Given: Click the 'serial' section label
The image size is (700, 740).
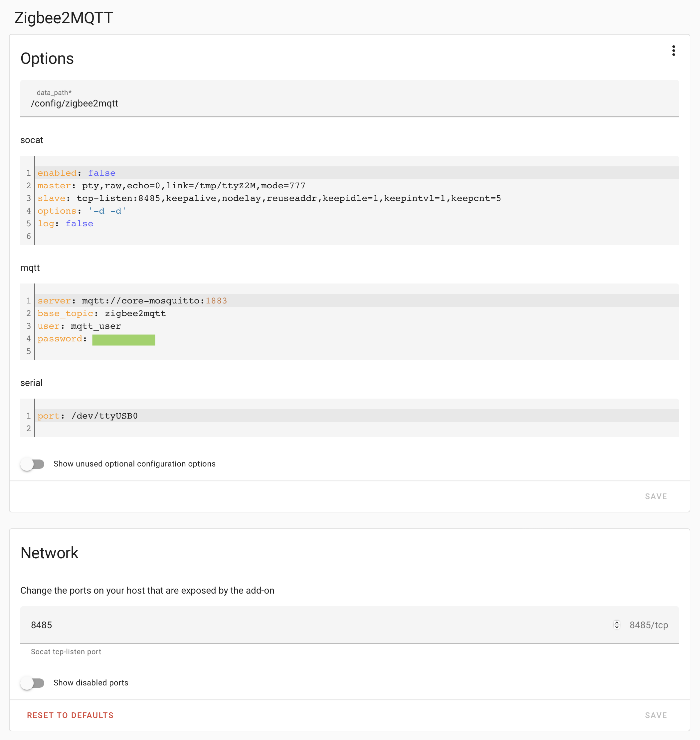Looking at the screenshot, I should point(31,383).
